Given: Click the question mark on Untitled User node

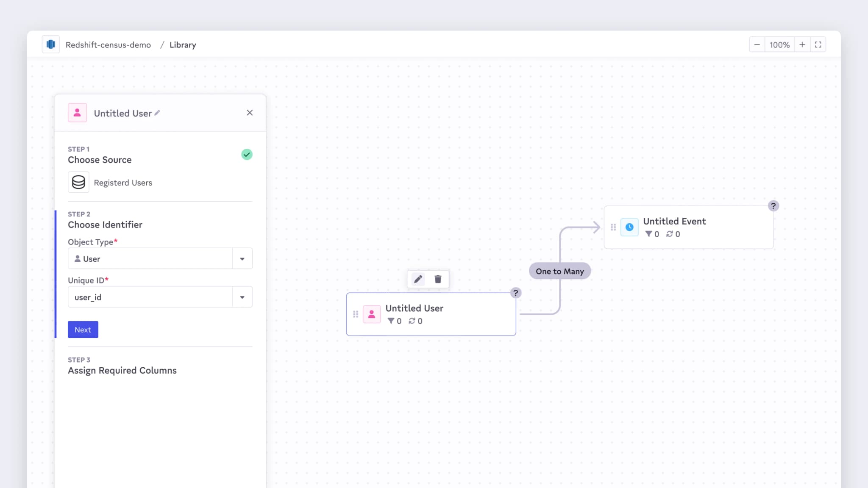Looking at the screenshot, I should 515,293.
